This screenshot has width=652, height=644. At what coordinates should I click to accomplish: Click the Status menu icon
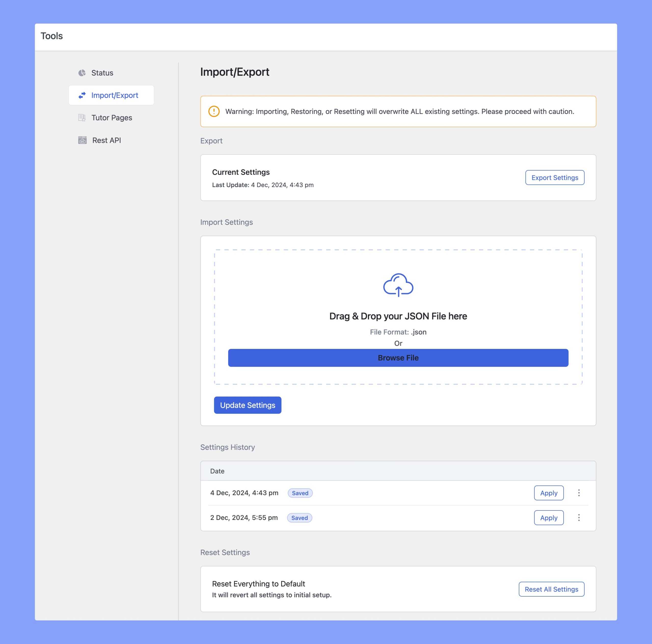82,73
